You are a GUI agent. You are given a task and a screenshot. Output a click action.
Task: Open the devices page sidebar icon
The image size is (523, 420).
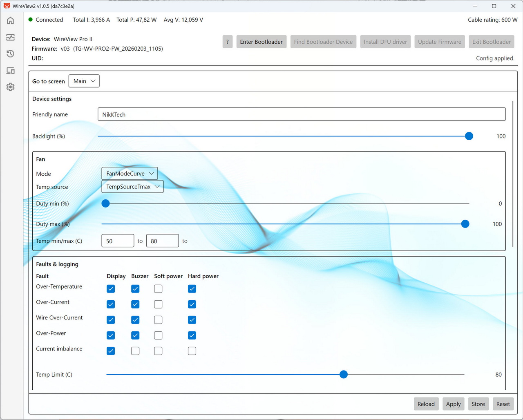coord(11,71)
